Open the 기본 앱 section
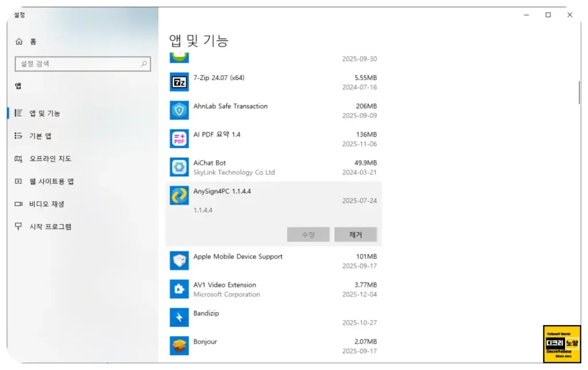Image resolution: width=588 pixels, height=370 pixels. (83, 136)
